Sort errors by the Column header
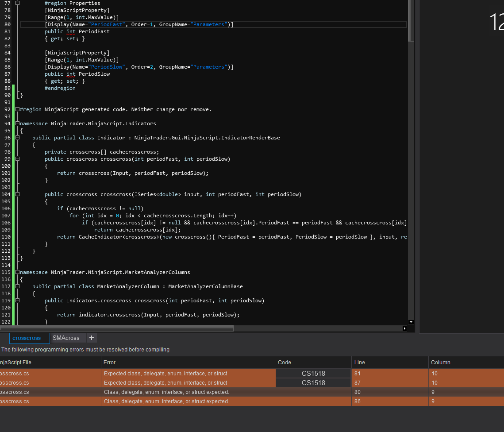Viewport: 504px width, 432px height. [x=466, y=363]
